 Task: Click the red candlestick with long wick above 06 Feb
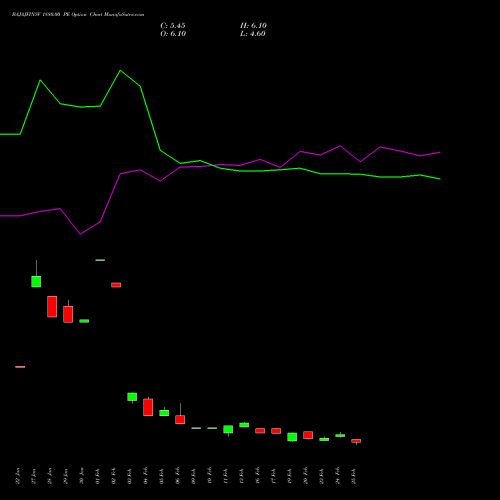180,419
